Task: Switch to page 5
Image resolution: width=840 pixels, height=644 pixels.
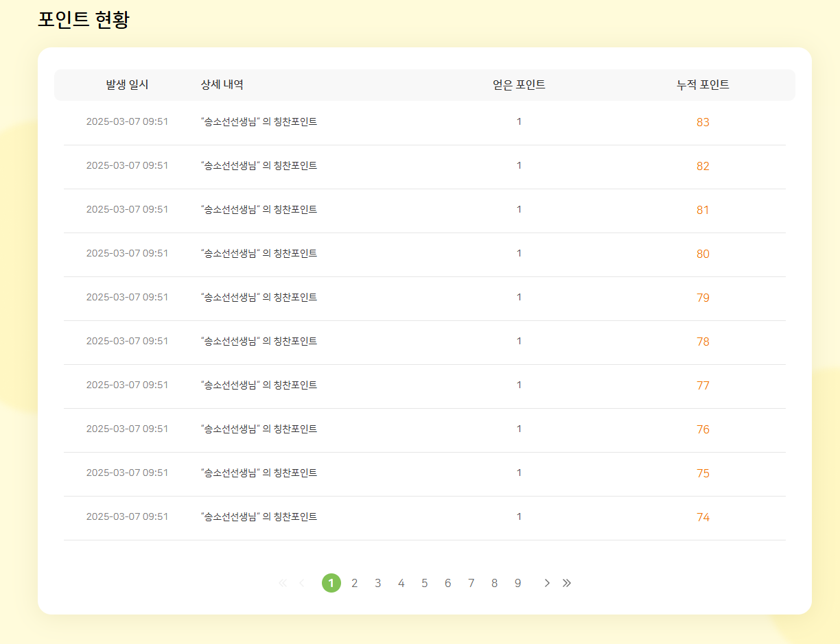Action: coord(424,583)
